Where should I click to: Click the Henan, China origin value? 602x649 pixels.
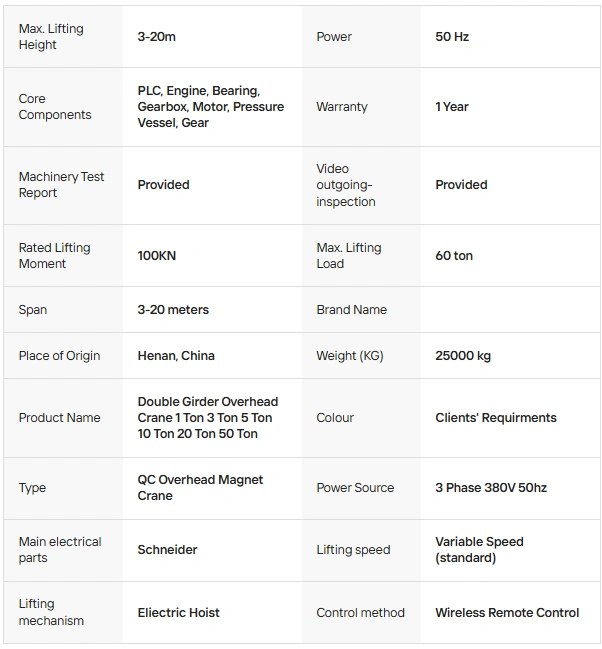pos(176,356)
